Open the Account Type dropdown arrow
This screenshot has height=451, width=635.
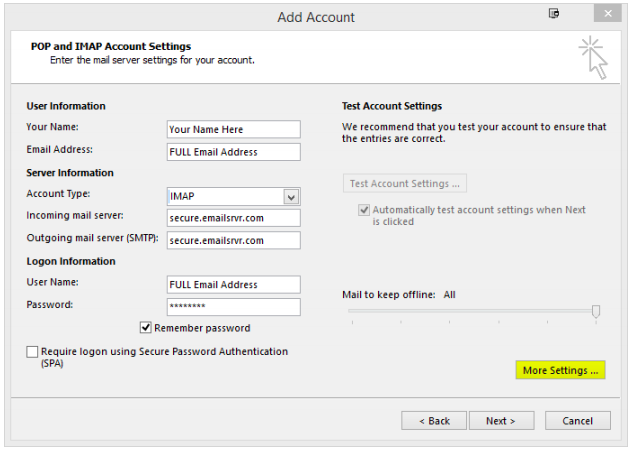pyautogui.click(x=291, y=197)
